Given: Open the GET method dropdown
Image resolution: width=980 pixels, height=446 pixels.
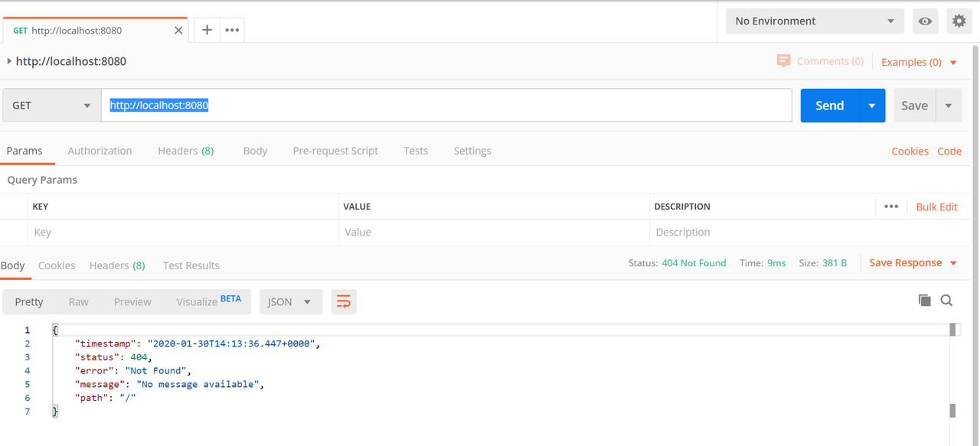Looking at the screenshot, I should tap(51, 106).
